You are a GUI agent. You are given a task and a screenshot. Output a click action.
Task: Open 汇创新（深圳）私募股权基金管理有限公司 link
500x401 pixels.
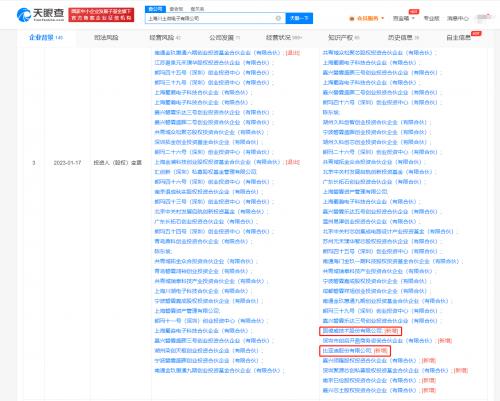(205, 172)
